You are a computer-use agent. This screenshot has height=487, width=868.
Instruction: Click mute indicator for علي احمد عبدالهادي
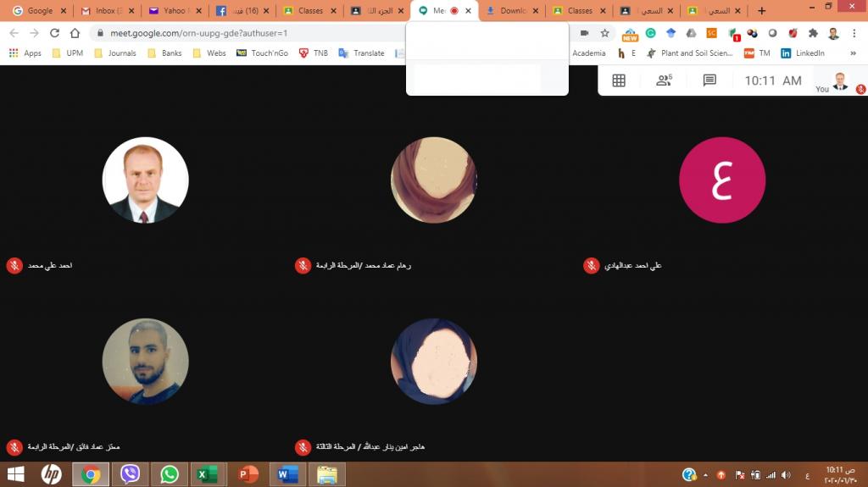(591, 265)
